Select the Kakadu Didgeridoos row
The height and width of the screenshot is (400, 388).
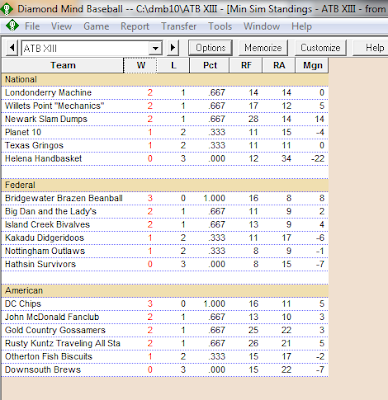click(165, 238)
